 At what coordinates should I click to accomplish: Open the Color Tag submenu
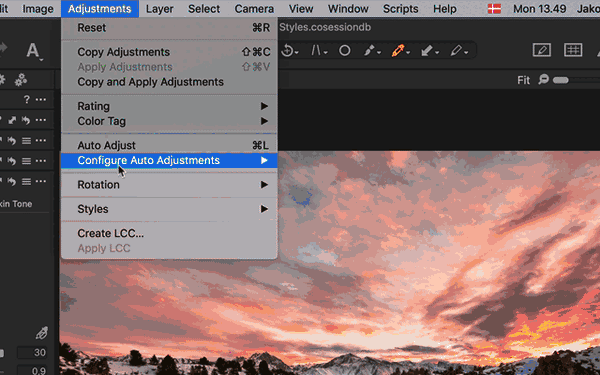tap(169, 121)
